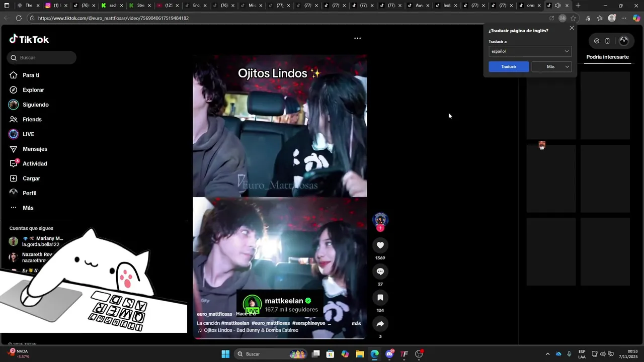The height and width of the screenshot is (362, 644).
Task: Open the three-dot video options menu
Action: click(357, 38)
